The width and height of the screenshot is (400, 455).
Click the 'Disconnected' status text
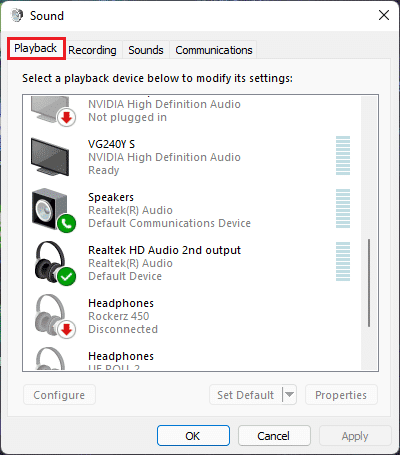(x=123, y=329)
